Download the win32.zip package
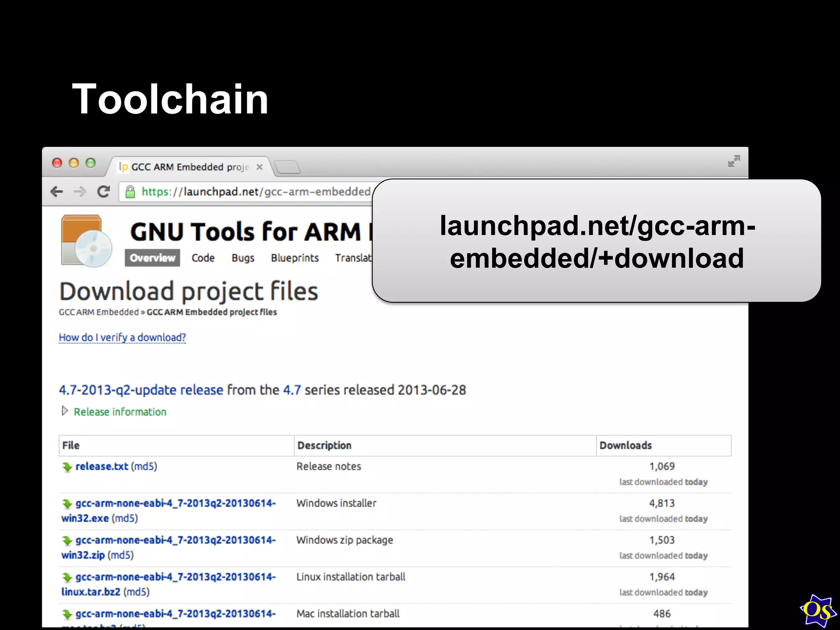 tap(168, 548)
